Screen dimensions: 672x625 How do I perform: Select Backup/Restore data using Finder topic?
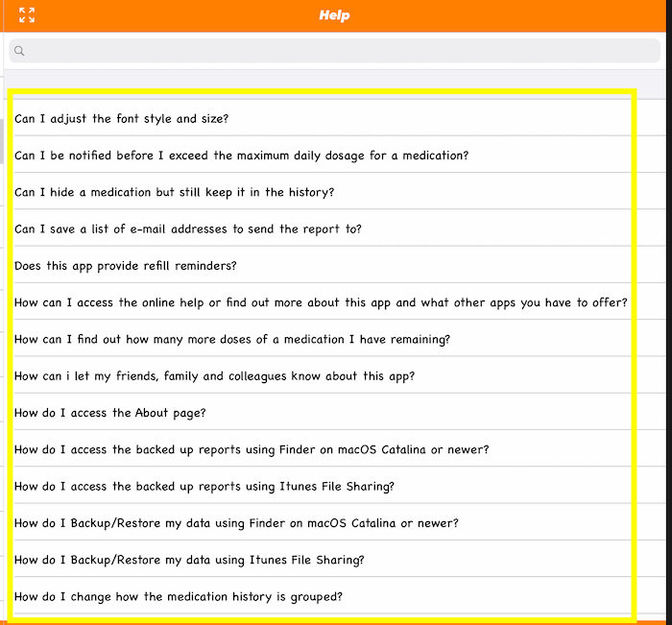[x=236, y=523]
